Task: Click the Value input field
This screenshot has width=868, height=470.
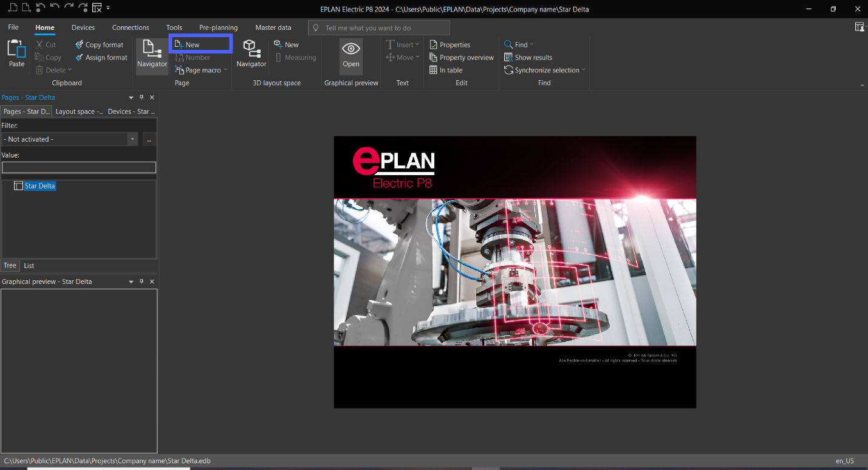Action: coord(79,167)
